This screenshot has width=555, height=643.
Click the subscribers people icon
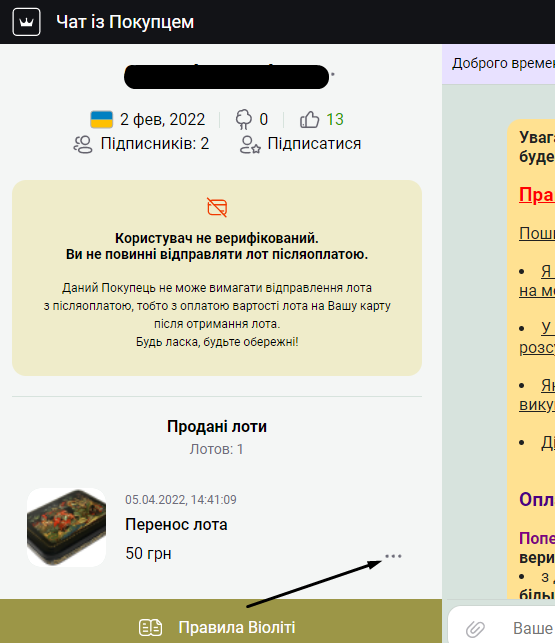point(83,144)
